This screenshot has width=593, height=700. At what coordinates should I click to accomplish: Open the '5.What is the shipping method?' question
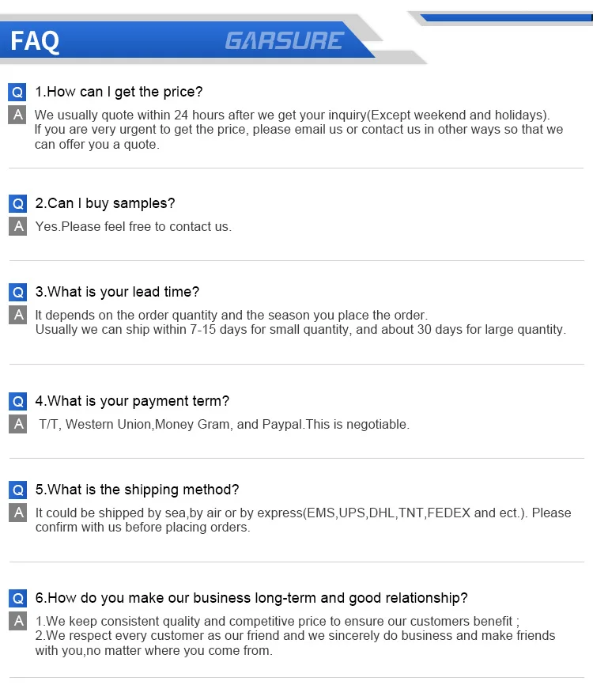click(137, 490)
